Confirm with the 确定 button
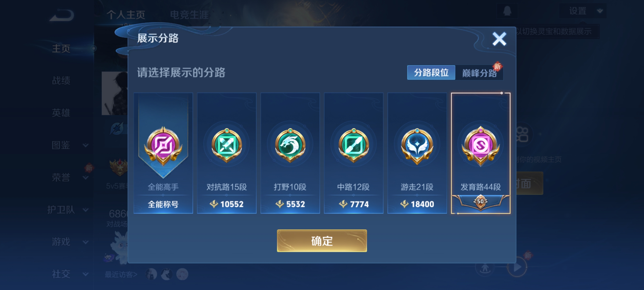Image resolution: width=644 pixels, height=290 pixels. pyautogui.click(x=322, y=241)
